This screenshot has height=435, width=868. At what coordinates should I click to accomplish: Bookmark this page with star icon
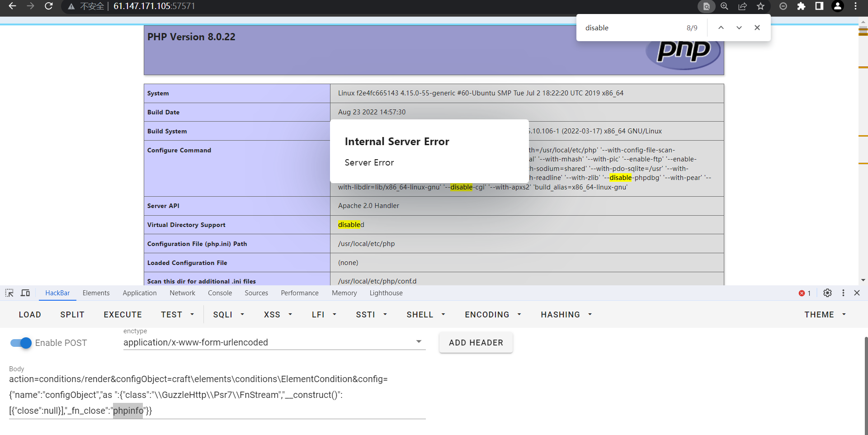tap(761, 6)
